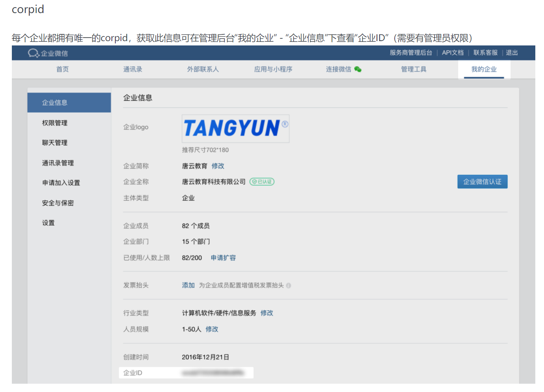Screen dimensions: 544x392
Task: Open 设置 in the sidebar
Action: (49, 223)
